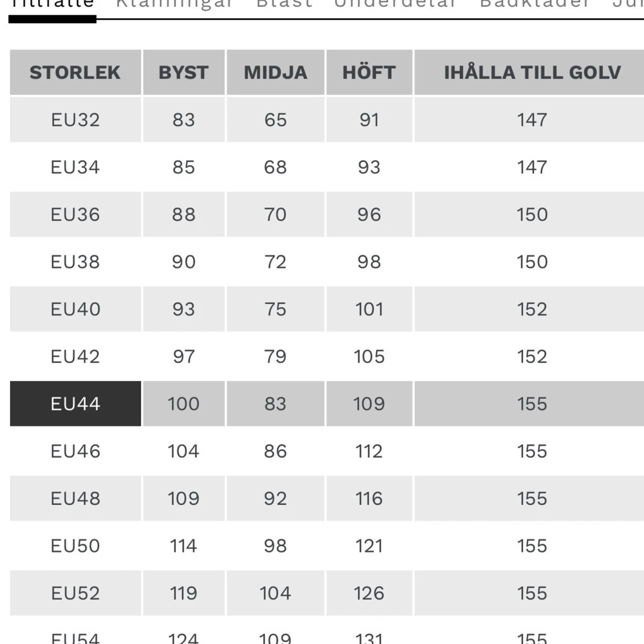Choose the EU50 size row

click(x=327, y=546)
